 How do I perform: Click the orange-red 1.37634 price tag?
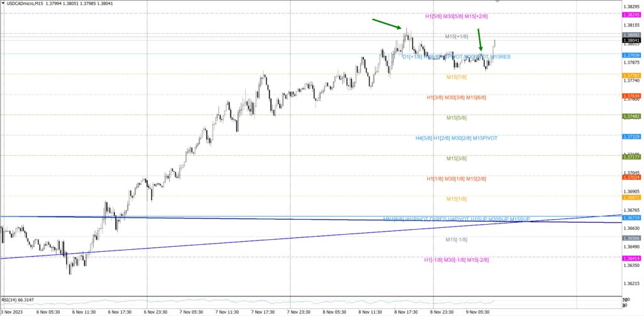[631, 96]
